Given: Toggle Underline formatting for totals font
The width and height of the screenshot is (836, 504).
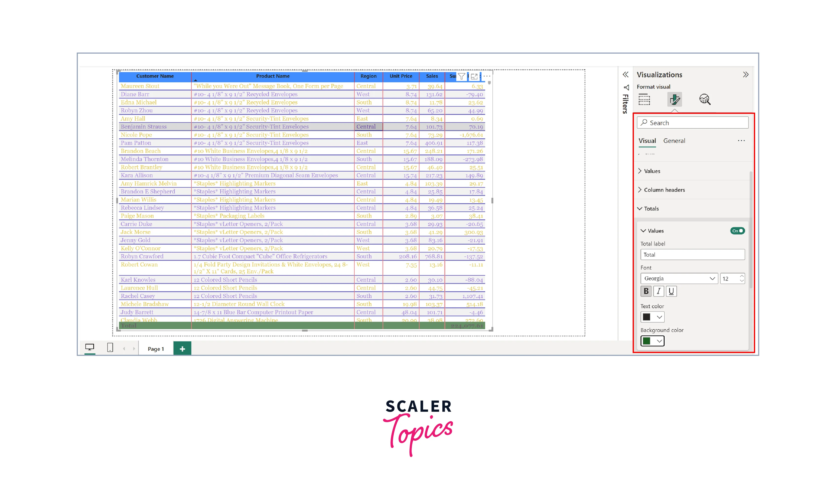Looking at the screenshot, I should (x=671, y=291).
